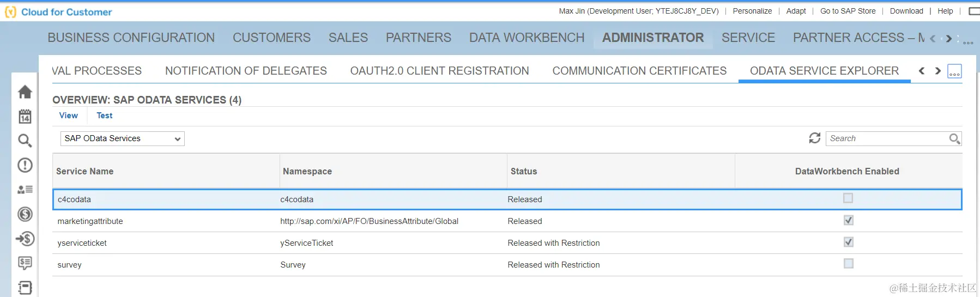980x297 pixels.
Task: Switch to the Approval Processes tab
Action: pos(96,71)
